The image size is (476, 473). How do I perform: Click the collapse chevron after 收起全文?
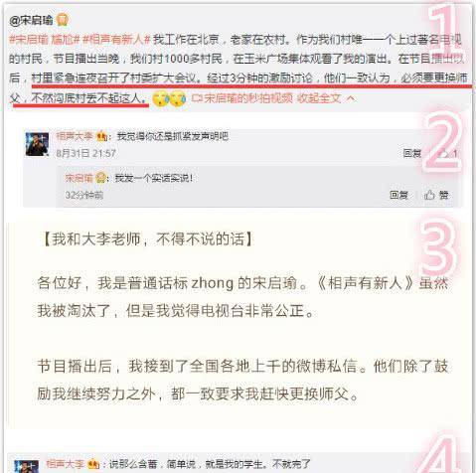(x=351, y=98)
